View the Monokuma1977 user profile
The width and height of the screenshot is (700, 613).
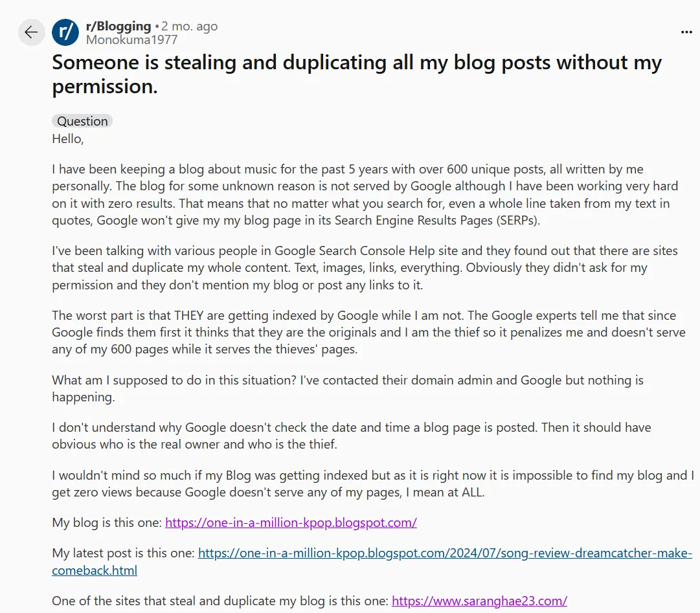[131, 39]
